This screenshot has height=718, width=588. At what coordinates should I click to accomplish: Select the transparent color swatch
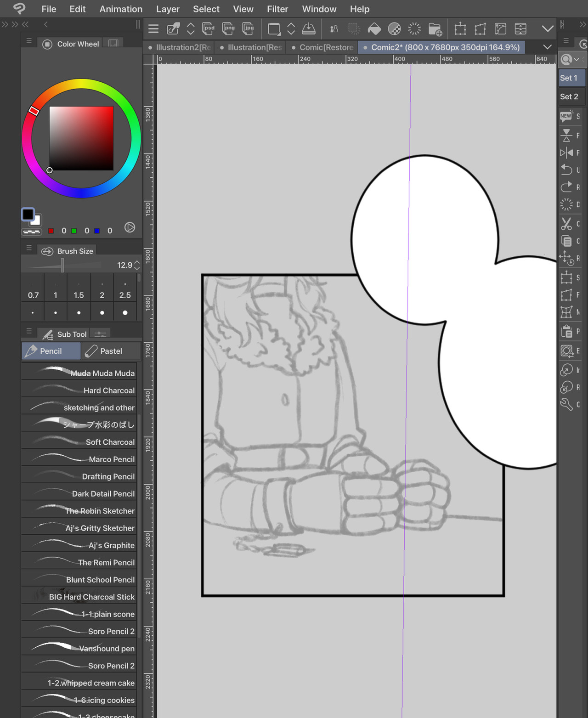(32, 232)
